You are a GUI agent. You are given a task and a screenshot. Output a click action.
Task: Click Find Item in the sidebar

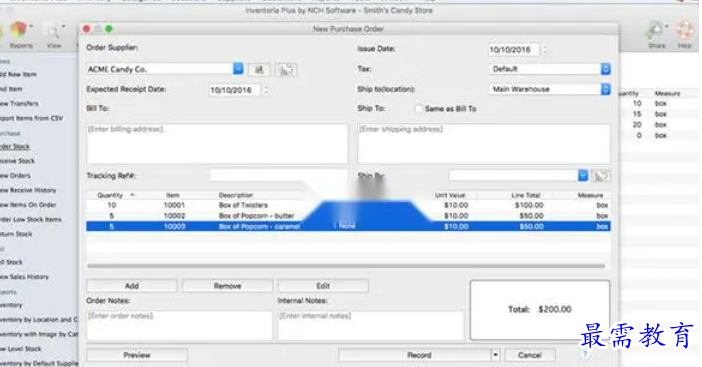[x=11, y=89]
